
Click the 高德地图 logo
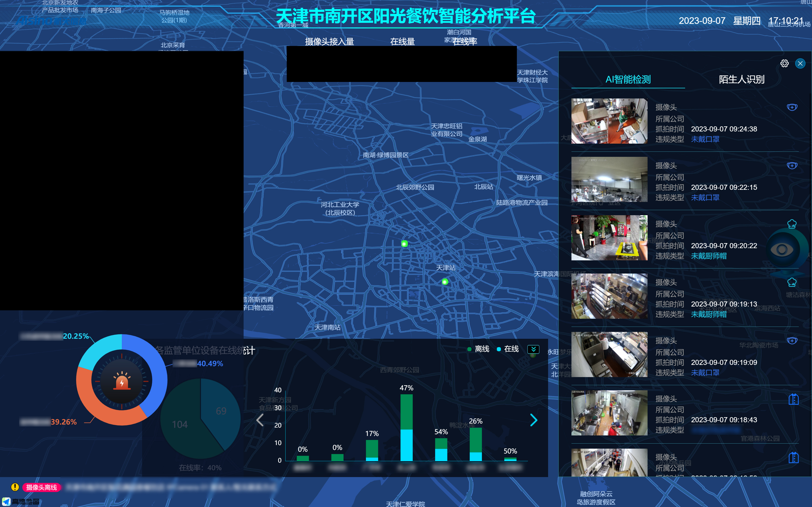[21, 502]
